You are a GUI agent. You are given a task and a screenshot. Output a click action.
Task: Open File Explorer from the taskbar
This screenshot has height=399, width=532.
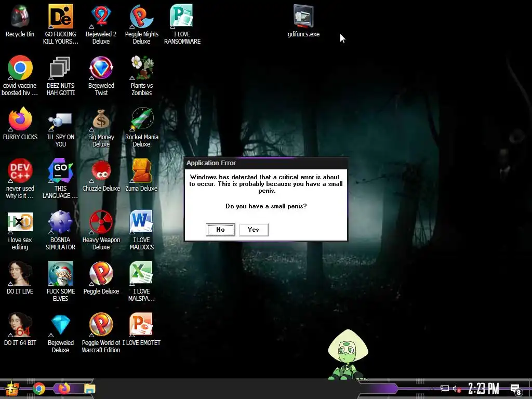click(89, 389)
